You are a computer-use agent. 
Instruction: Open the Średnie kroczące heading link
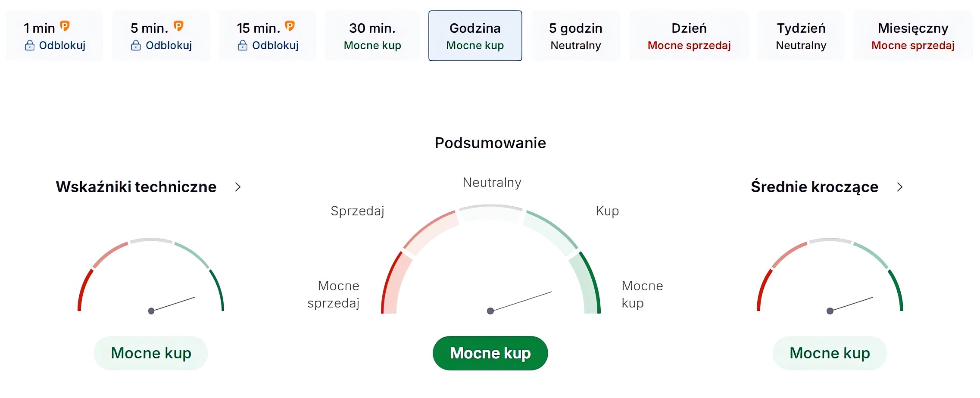814,187
